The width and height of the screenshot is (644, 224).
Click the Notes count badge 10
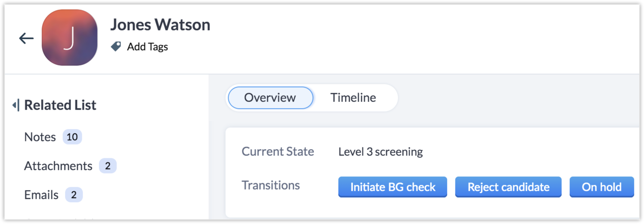[72, 137]
